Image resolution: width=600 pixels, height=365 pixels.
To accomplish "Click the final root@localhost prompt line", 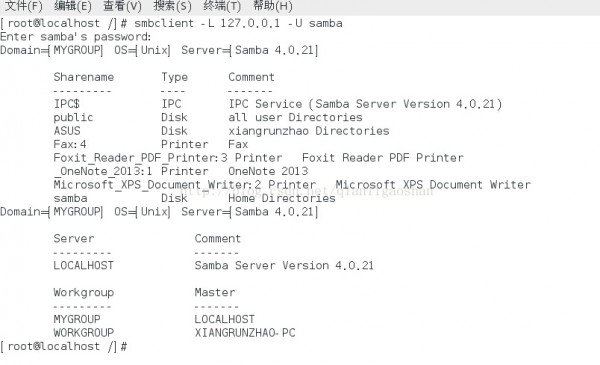I will (x=64, y=346).
